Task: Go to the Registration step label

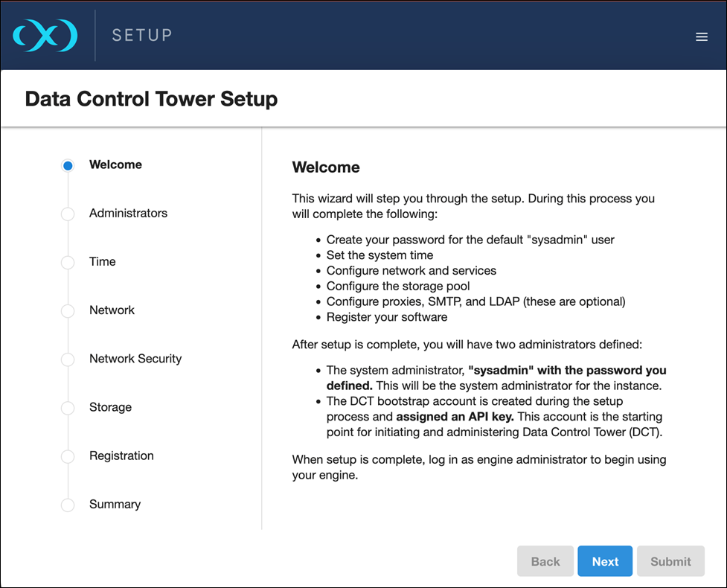Action: click(121, 456)
